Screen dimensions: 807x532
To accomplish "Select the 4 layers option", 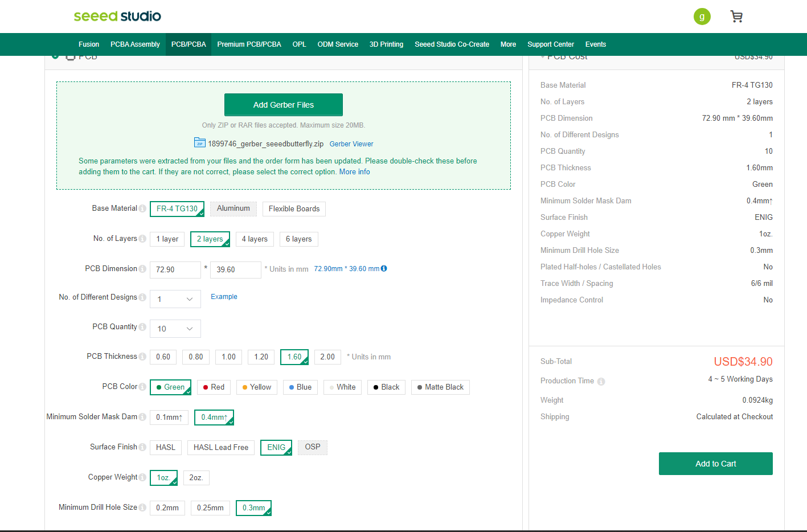I will click(254, 239).
